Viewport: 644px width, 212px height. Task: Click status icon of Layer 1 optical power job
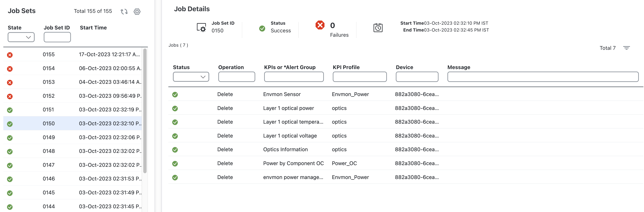175,108
